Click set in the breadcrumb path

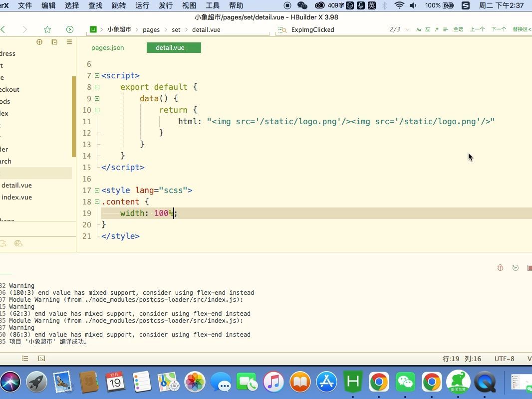(176, 30)
